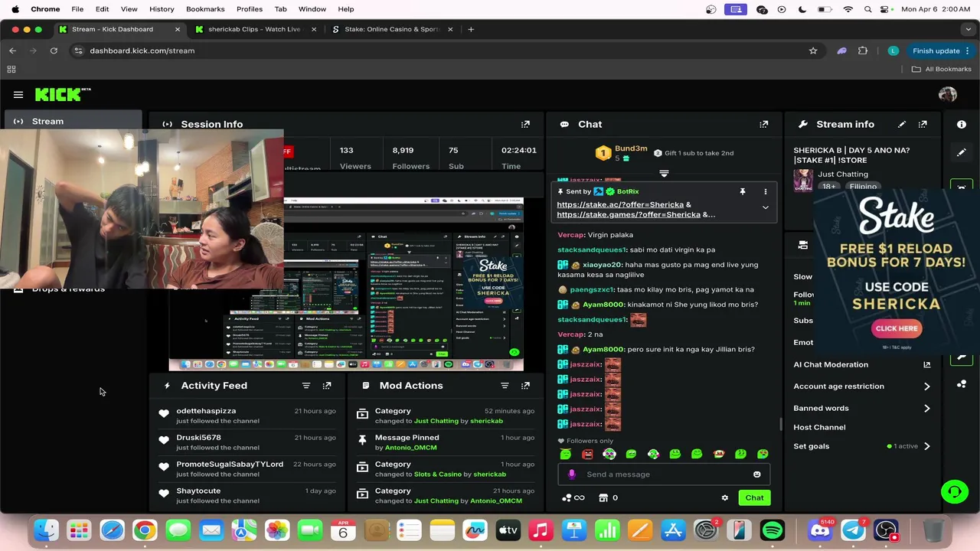Switch to Stake Online Casino browser tab
This screenshot has height=551, width=980.
tap(391, 29)
